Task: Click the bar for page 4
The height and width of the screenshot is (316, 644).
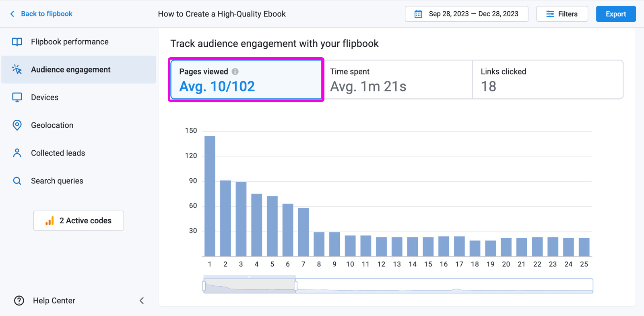Action: click(257, 225)
